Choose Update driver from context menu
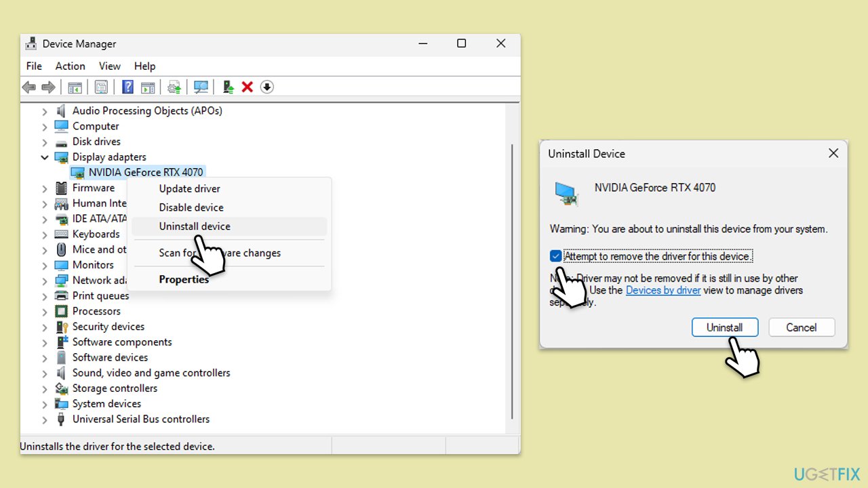The width and height of the screenshot is (868, 488). tap(229, 188)
